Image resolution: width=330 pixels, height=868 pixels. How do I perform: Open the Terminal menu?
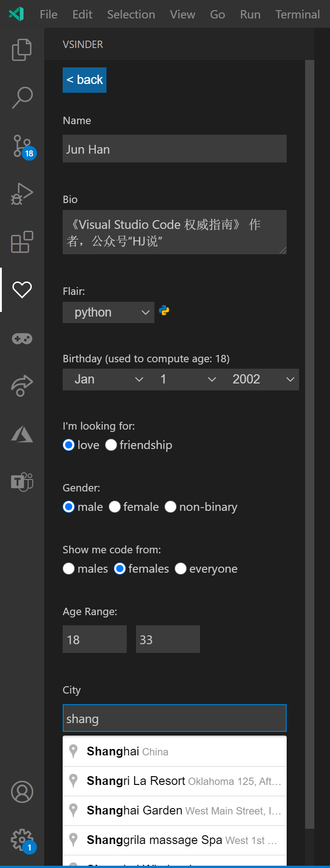pyautogui.click(x=297, y=14)
